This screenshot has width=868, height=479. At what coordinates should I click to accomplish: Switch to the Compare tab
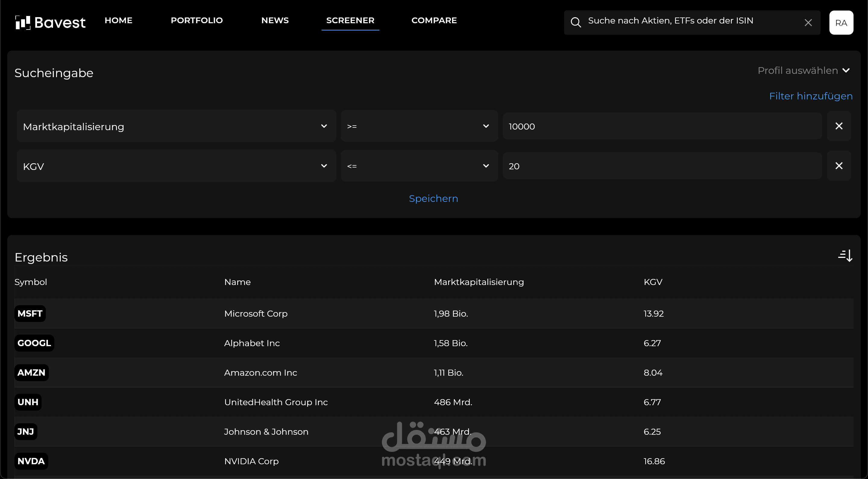434,20
